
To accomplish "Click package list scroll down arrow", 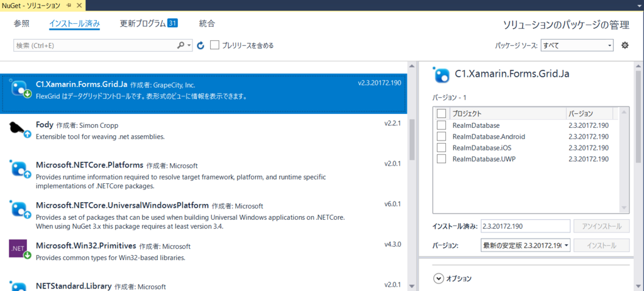I will [x=413, y=285].
